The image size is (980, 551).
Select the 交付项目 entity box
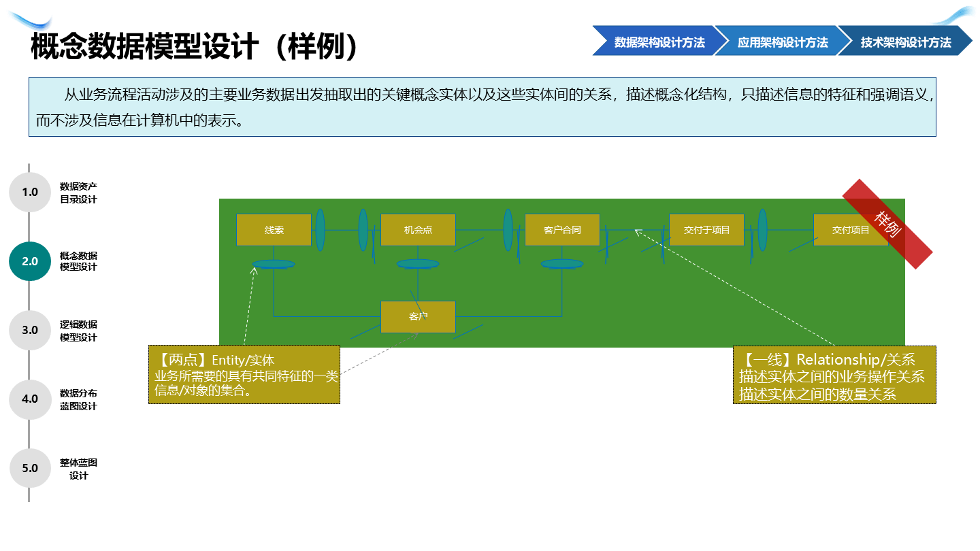[x=851, y=230]
